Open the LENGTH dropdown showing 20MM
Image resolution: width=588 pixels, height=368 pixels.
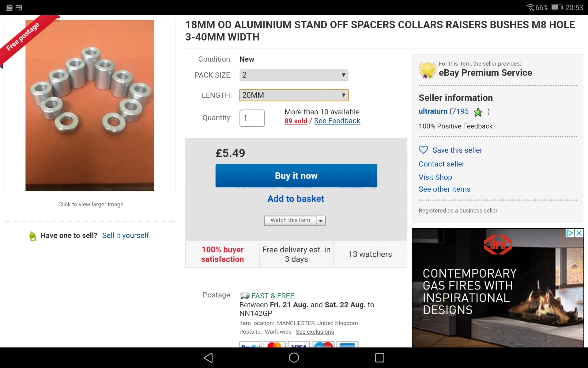(x=294, y=95)
